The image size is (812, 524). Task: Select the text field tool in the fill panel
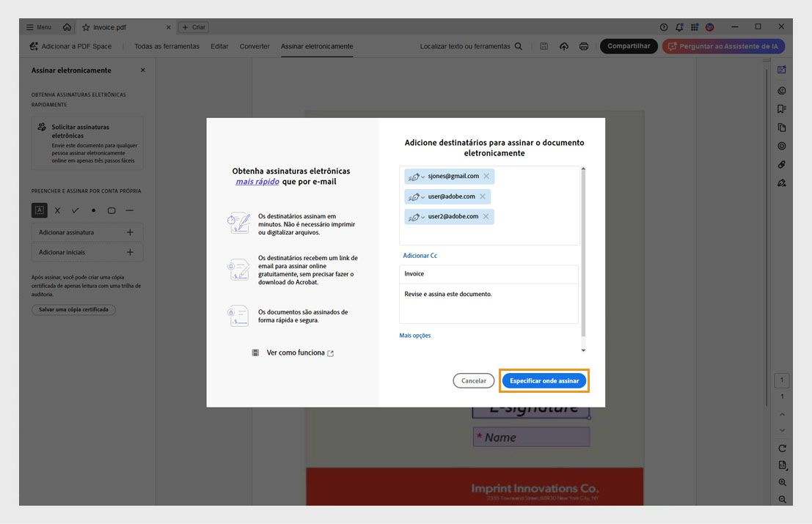(x=39, y=210)
